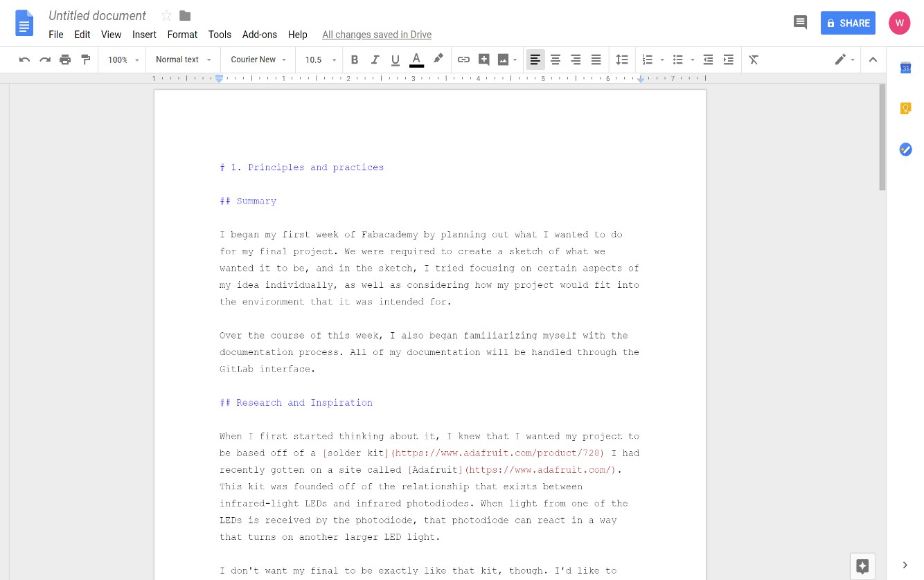
Task: Click the Redo arrow
Action: coord(45,60)
